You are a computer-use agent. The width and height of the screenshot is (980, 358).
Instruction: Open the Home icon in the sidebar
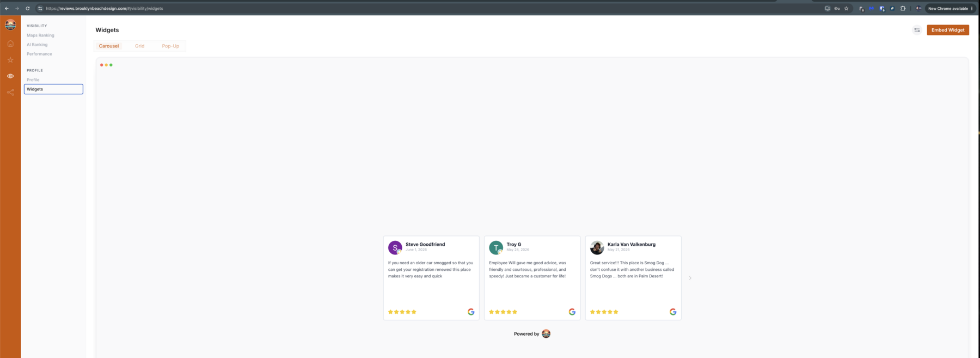[10, 44]
